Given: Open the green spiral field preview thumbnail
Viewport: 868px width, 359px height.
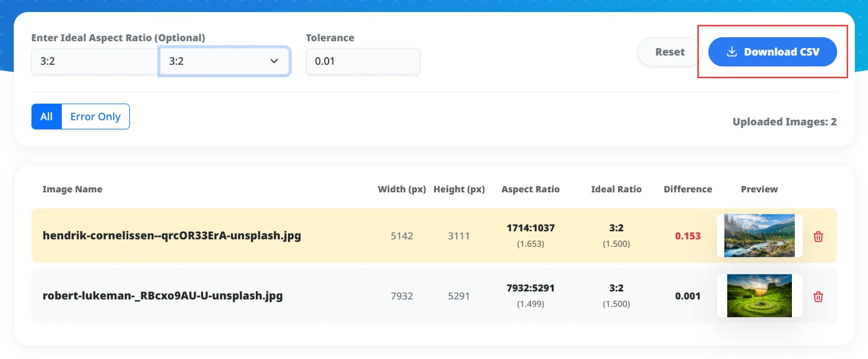Looking at the screenshot, I should coord(759,296).
